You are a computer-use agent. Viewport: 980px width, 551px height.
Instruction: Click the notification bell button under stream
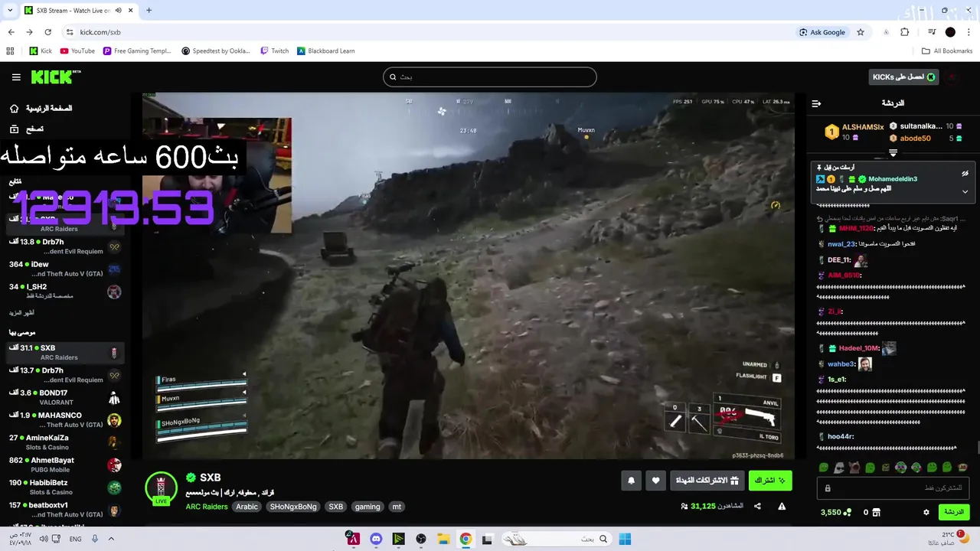(x=631, y=481)
